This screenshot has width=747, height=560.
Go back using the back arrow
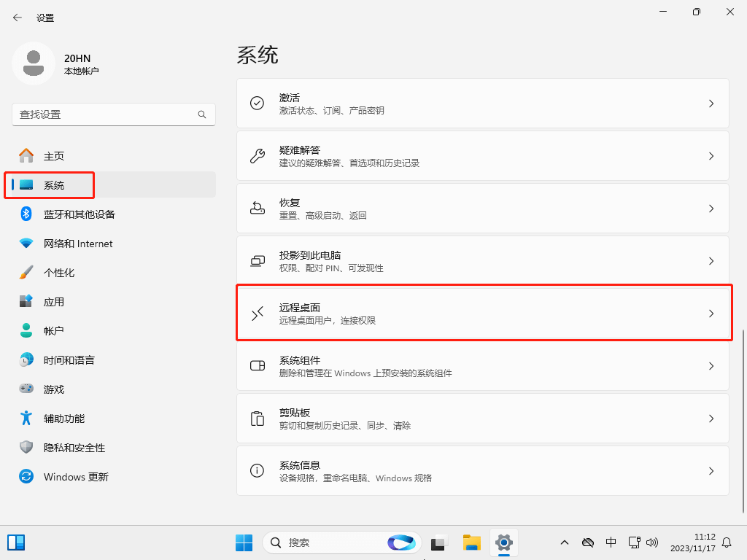(18, 17)
